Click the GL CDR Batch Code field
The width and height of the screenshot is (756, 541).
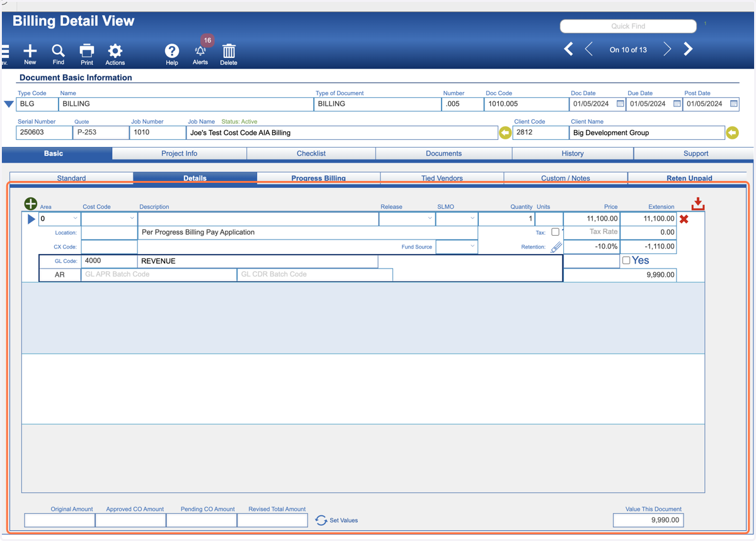point(314,275)
